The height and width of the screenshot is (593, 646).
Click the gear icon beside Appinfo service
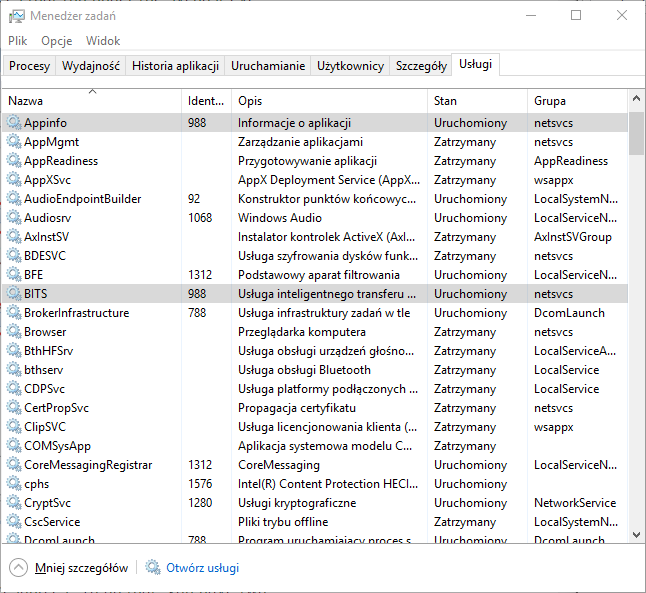pyautogui.click(x=14, y=123)
